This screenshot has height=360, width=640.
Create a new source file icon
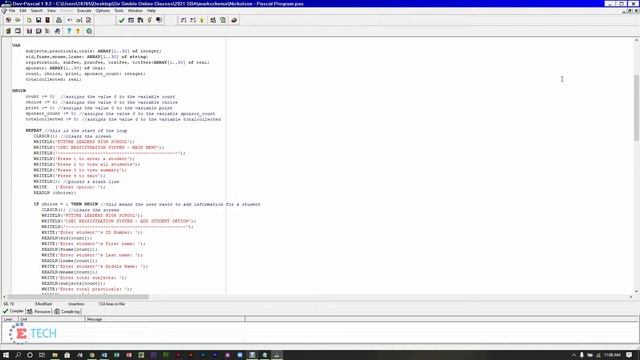point(29,20)
